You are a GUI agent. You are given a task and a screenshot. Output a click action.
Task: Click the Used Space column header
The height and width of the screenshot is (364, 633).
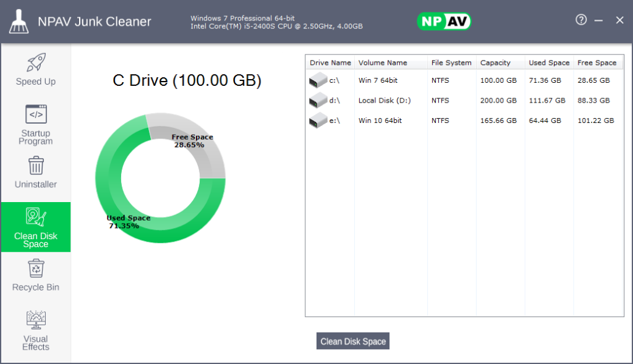[549, 62]
